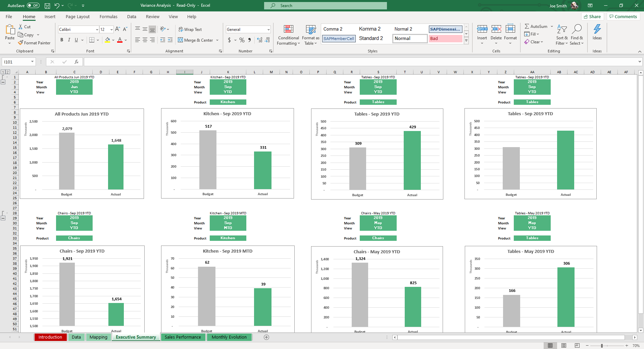Open the General number format dropdown
The image size is (644, 349).
[268, 30]
